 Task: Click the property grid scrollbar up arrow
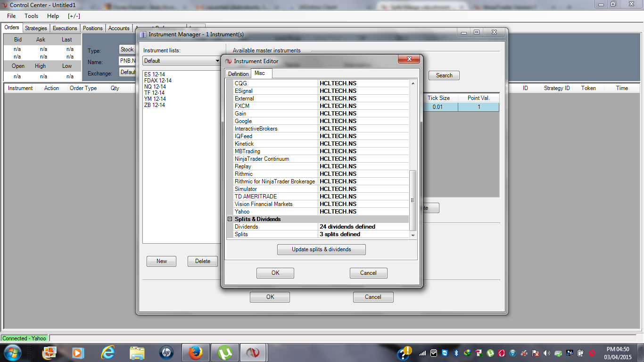point(413,83)
